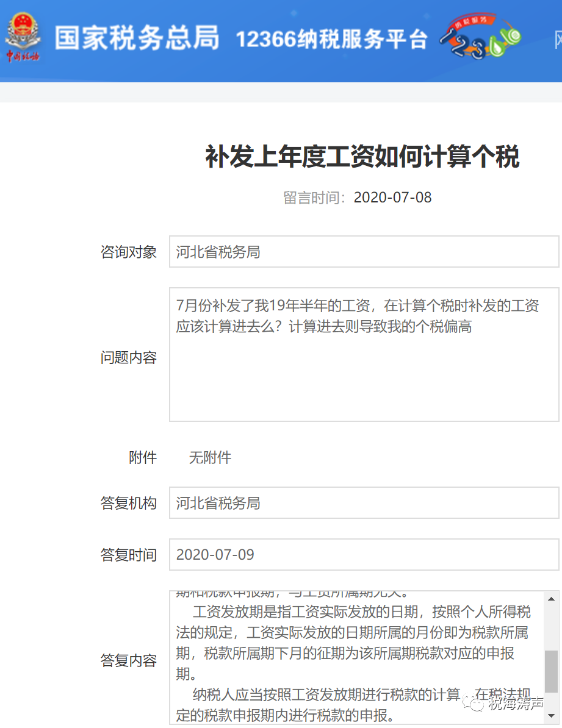Click the page title 补发上年度工资如何计算个税
The width and height of the screenshot is (562, 728).
pos(362,157)
